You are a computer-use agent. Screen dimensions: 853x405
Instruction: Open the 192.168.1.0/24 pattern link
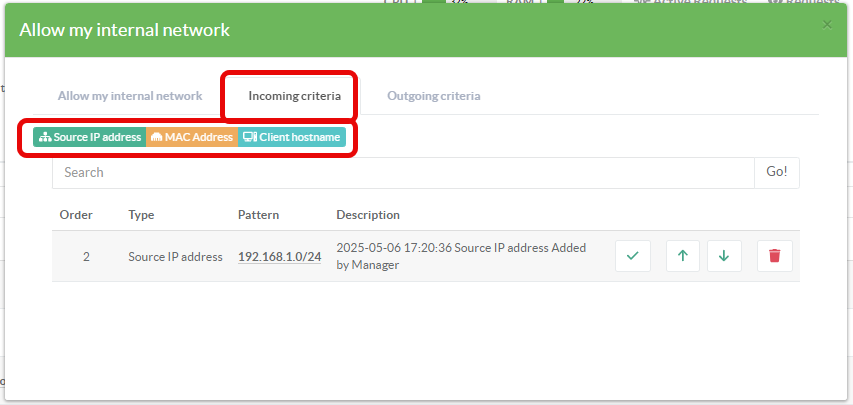(279, 257)
